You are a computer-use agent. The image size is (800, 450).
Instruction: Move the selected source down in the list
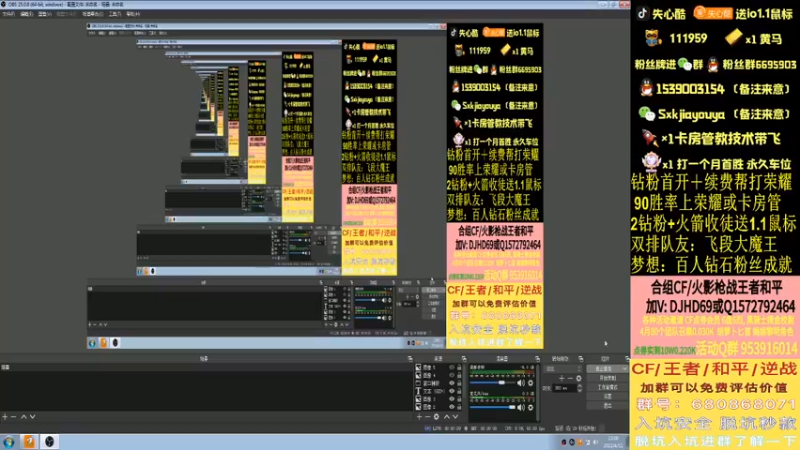(455, 417)
